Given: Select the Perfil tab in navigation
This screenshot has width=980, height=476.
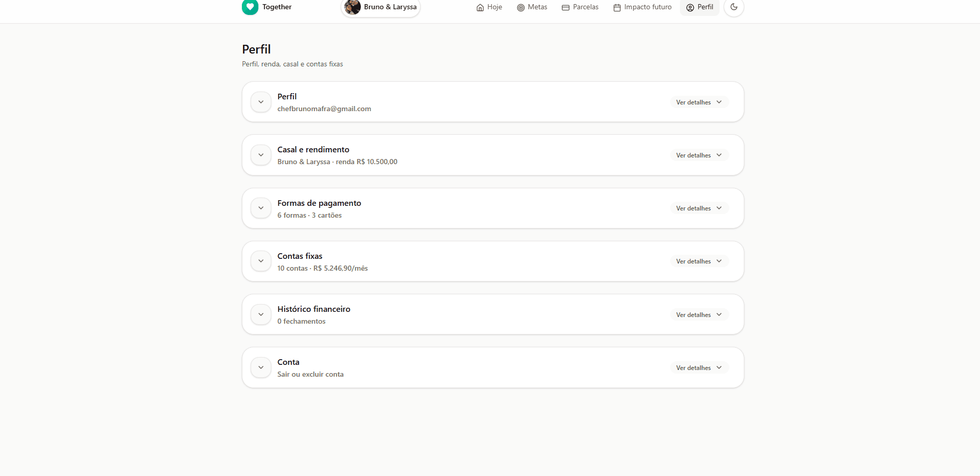Looking at the screenshot, I should (x=700, y=7).
